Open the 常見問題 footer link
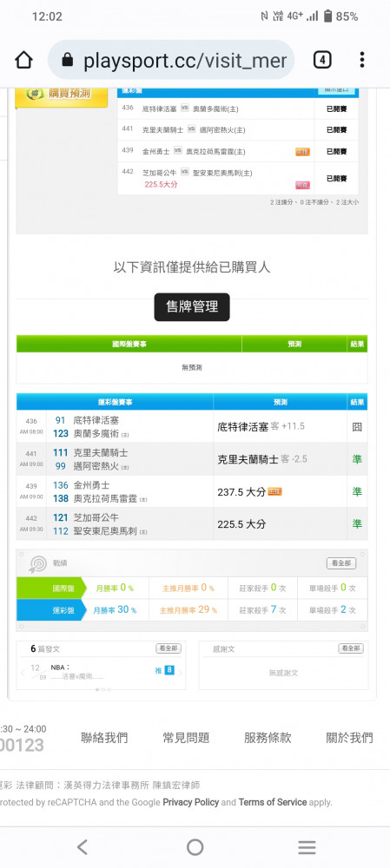Viewport: 390px width, 868px height. pos(186,737)
